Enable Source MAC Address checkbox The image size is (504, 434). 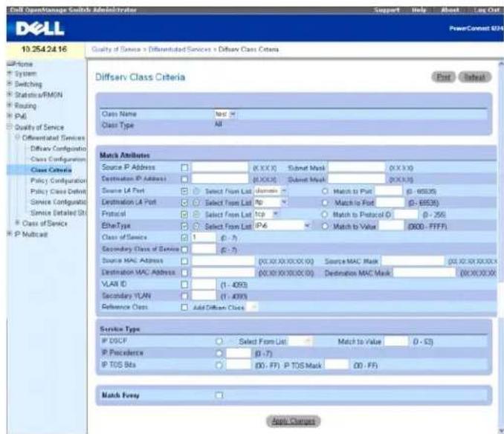(184, 261)
